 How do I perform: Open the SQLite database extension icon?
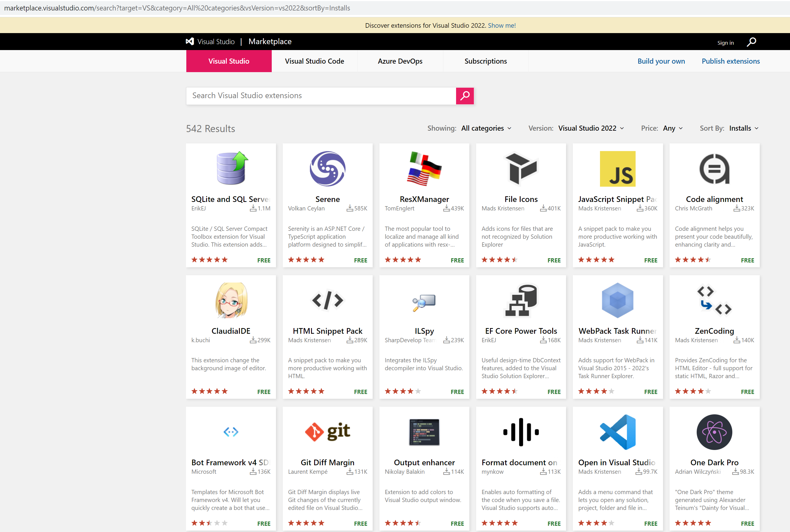point(231,168)
